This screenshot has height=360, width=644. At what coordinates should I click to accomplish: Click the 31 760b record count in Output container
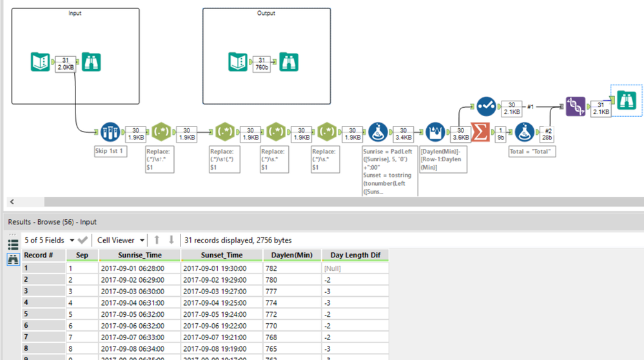coord(262,64)
